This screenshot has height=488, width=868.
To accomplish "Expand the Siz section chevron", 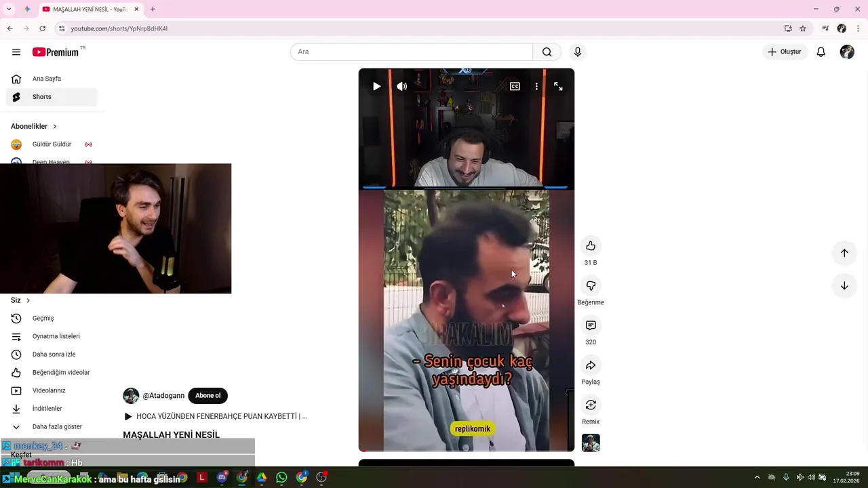I will click(28, 300).
